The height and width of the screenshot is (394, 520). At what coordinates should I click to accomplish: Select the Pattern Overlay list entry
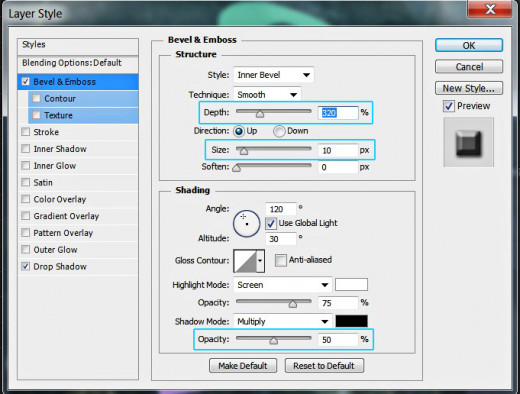pyautogui.click(x=78, y=233)
